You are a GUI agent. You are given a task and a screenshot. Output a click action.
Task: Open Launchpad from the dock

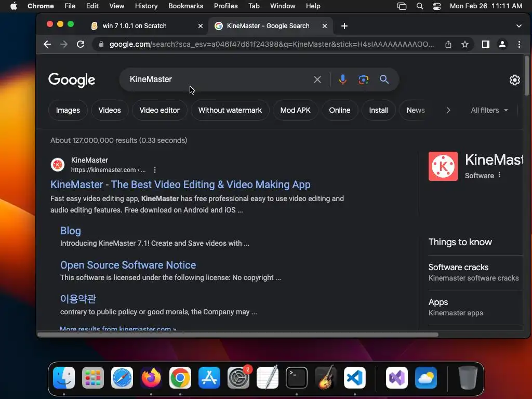click(93, 378)
